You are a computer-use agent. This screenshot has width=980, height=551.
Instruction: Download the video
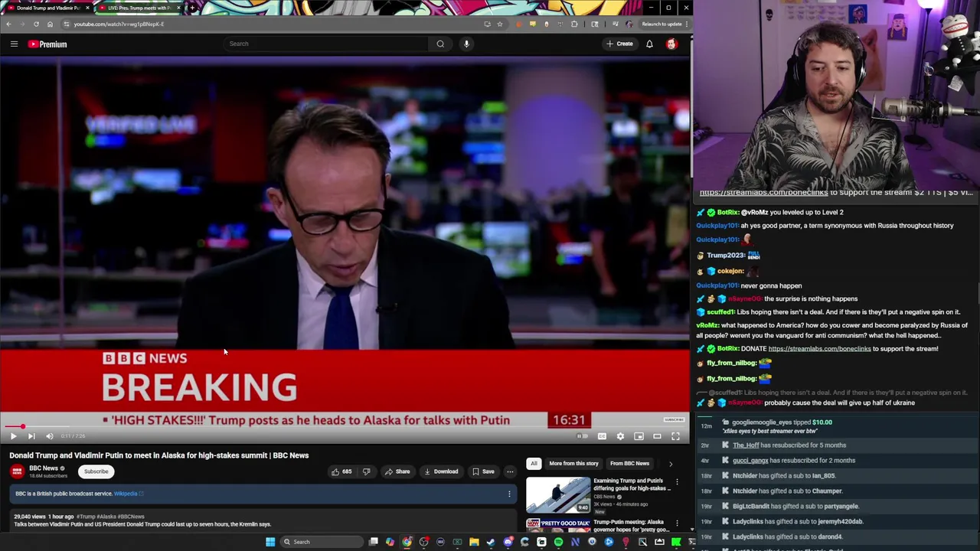[441, 471]
